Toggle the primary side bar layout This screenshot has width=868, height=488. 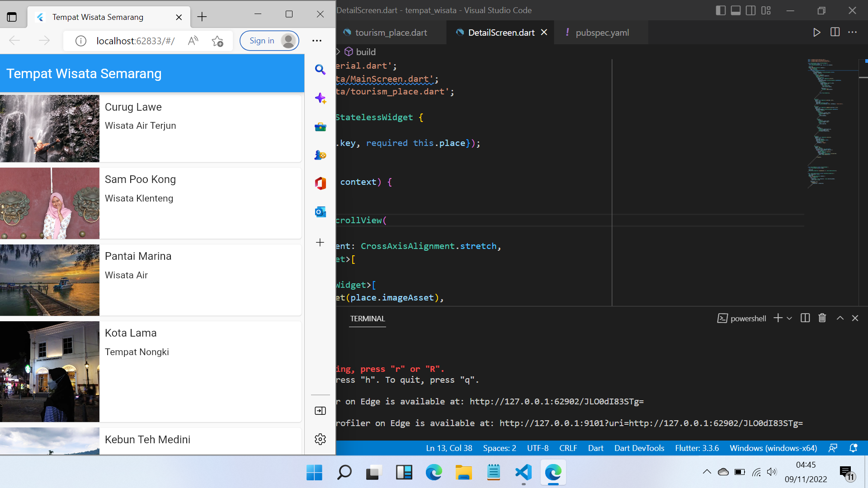[721, 10]
